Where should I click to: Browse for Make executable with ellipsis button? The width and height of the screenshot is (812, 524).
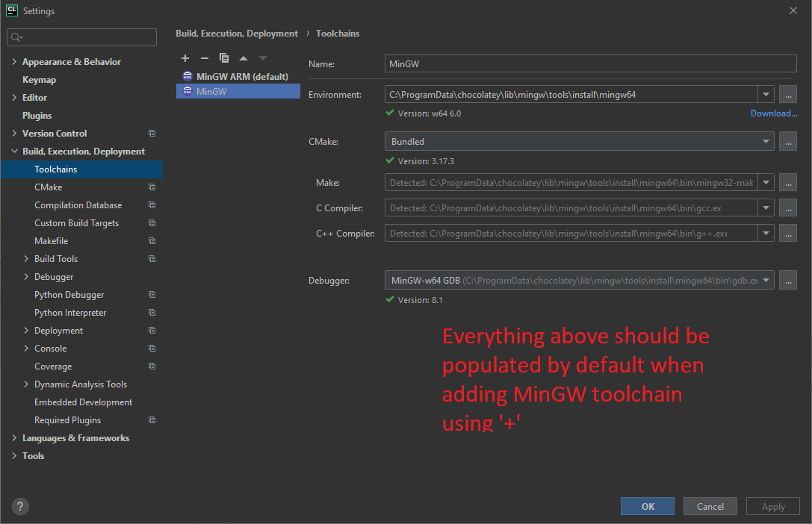coord(788,183)
